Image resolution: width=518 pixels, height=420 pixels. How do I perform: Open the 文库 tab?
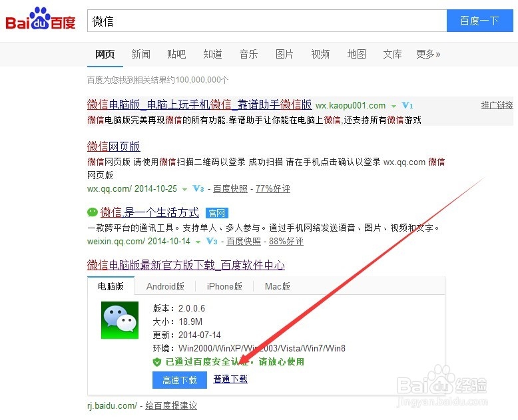point(392,54)
